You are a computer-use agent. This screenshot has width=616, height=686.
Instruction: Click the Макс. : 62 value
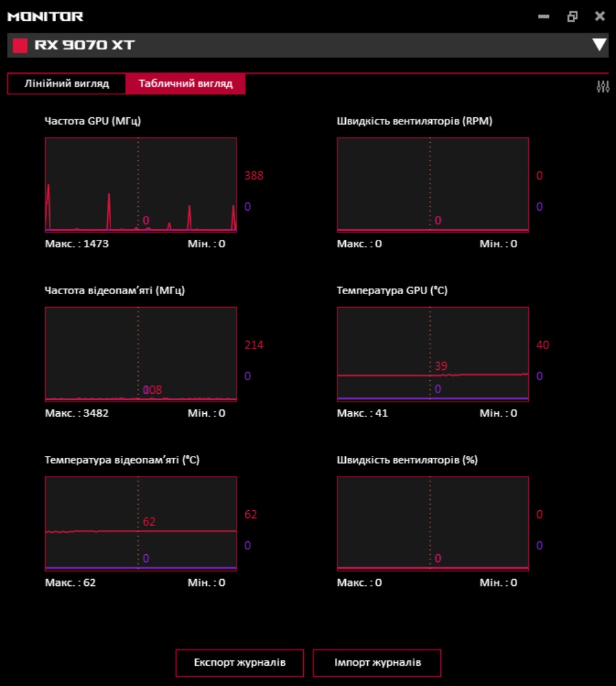[x=70, y=582]
